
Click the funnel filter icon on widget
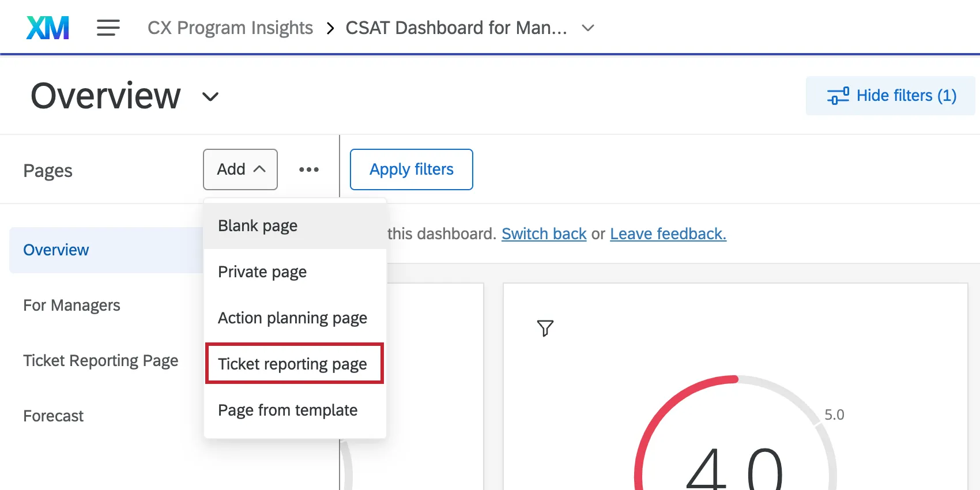coord(545,328)
